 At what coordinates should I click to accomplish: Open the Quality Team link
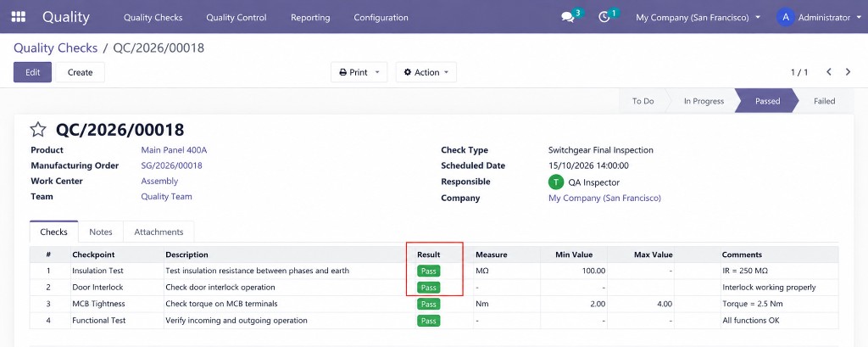[167, 196]
